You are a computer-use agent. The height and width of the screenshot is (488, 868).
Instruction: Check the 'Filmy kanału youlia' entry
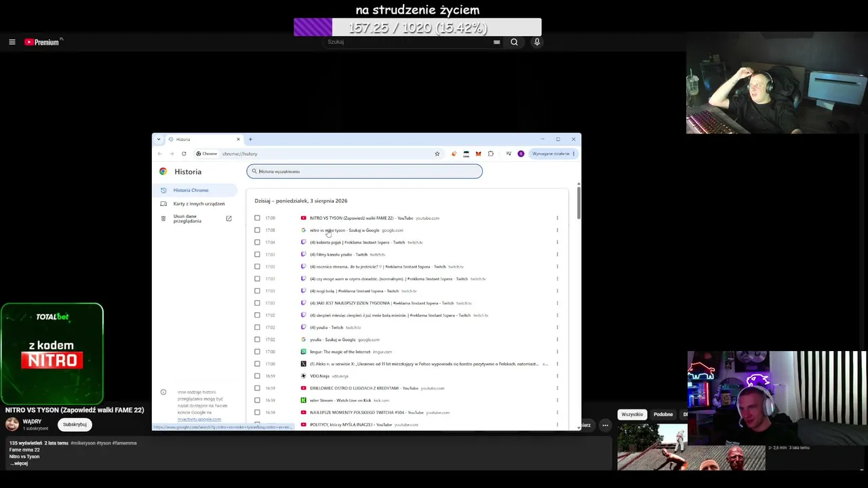257,255
